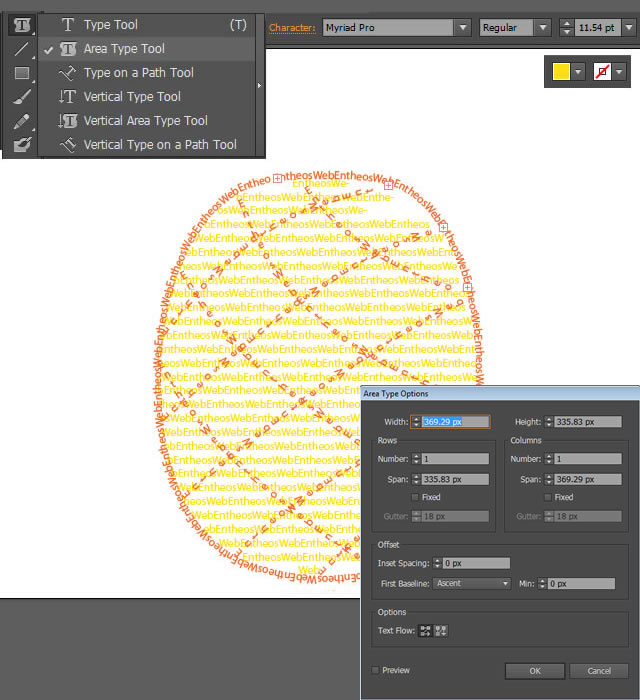Image resolution: width=640 pixels, height=700 pixels.
Task: Select the Rectangle tool
Action: (x=21, y=73)
